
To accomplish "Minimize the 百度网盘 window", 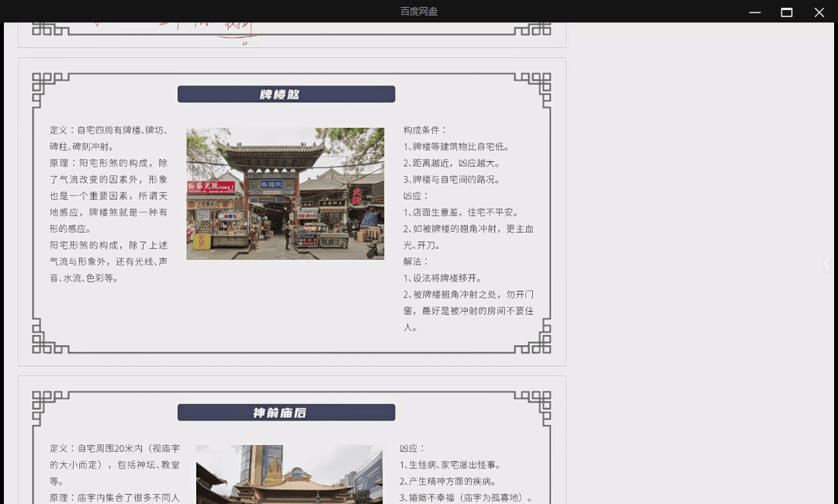I will click(754, 12).
